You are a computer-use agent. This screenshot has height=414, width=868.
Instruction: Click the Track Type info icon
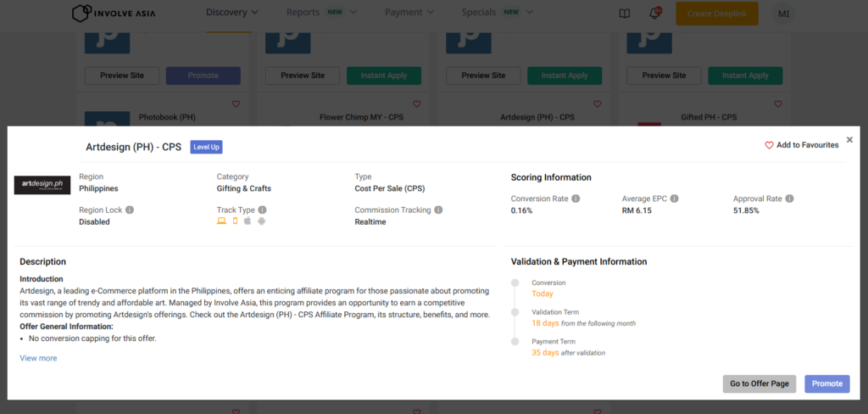(262, 210)
